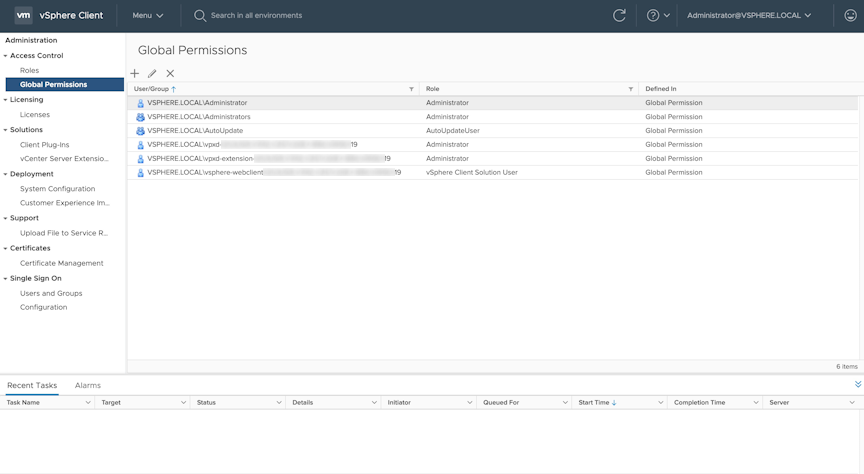Open Single Sign On Configuration item

44,307
